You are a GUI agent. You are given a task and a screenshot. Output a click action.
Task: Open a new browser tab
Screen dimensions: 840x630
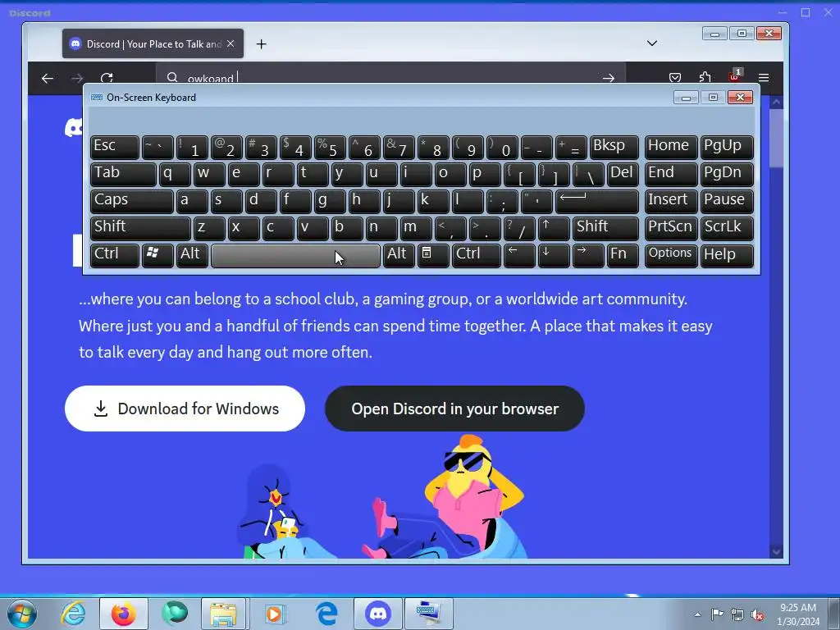pos(261,44)
